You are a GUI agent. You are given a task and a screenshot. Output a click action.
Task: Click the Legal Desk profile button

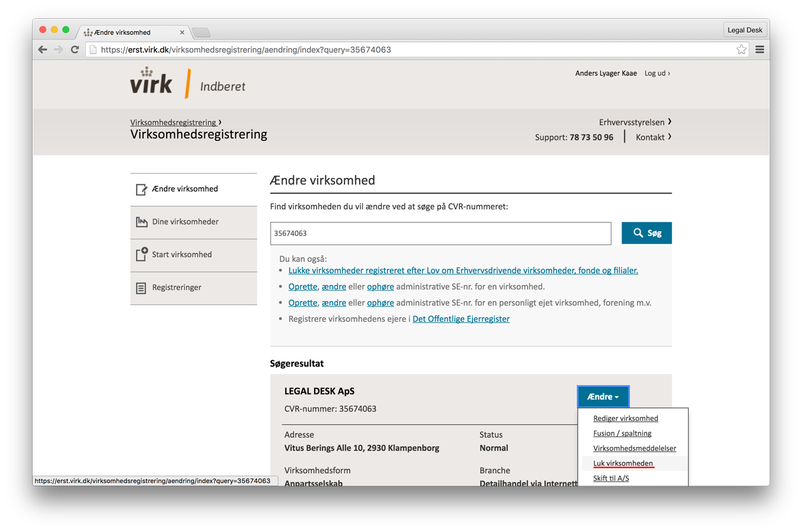click(x=745, y=30)
